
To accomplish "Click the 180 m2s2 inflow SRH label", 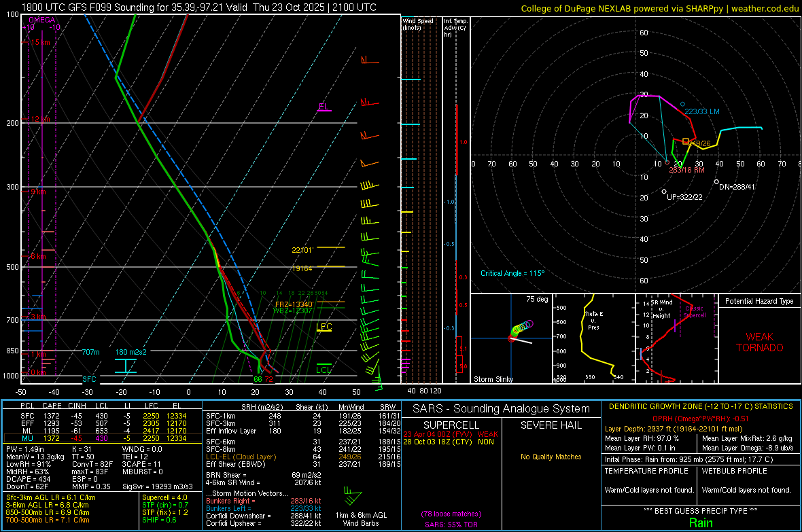I will tap(130, 352).
